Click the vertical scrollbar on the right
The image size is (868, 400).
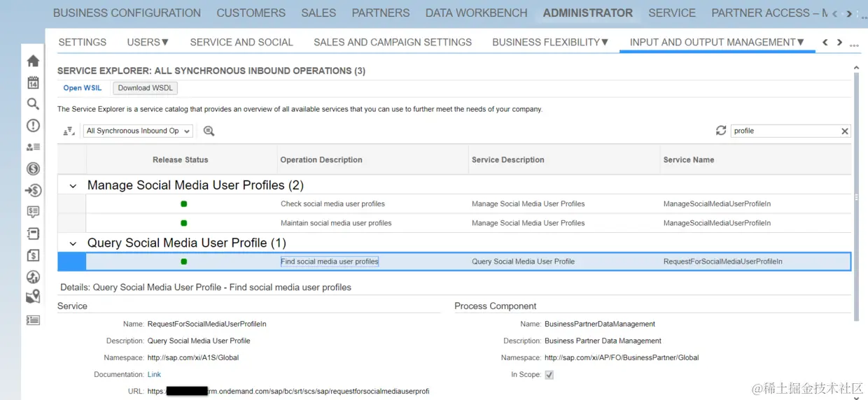pyautogui.click(x=856, y=196)
